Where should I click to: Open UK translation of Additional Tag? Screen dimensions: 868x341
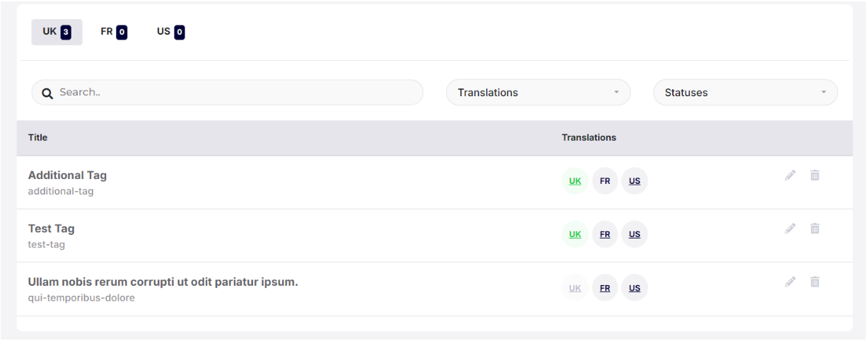click(x=575, y=181)
